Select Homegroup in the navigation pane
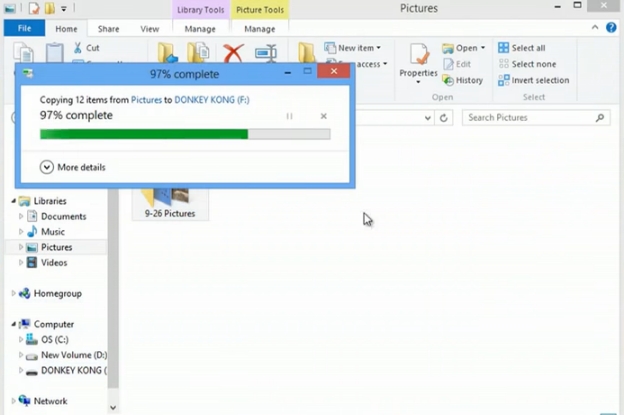The height and width of the screenshot is (415, 624). pos(57,294)
